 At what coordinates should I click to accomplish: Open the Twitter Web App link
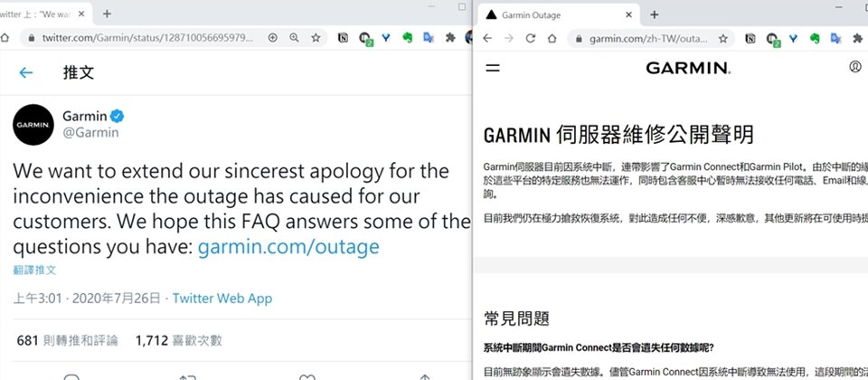click(x=222, y=299)
